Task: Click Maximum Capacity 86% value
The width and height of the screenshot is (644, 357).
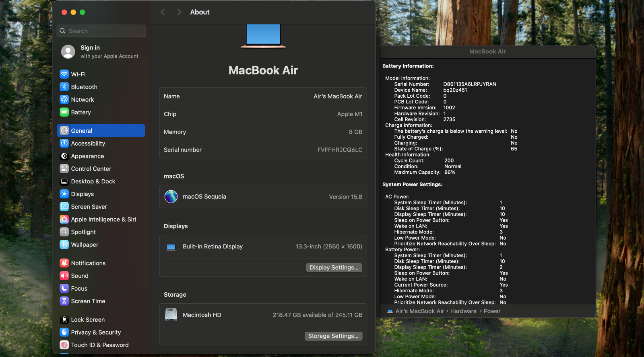Action: point(450,172)
